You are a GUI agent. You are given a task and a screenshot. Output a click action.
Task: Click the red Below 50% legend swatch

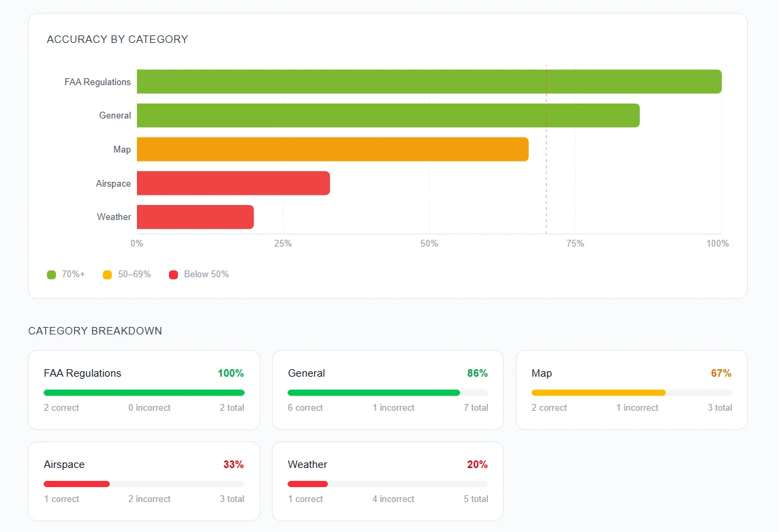173,275
